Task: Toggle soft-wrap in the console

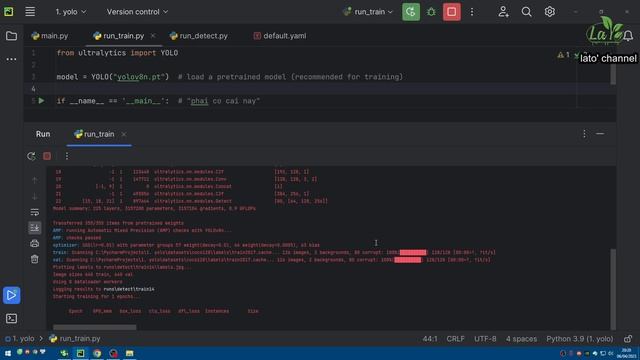Action: tap(35, 212)
